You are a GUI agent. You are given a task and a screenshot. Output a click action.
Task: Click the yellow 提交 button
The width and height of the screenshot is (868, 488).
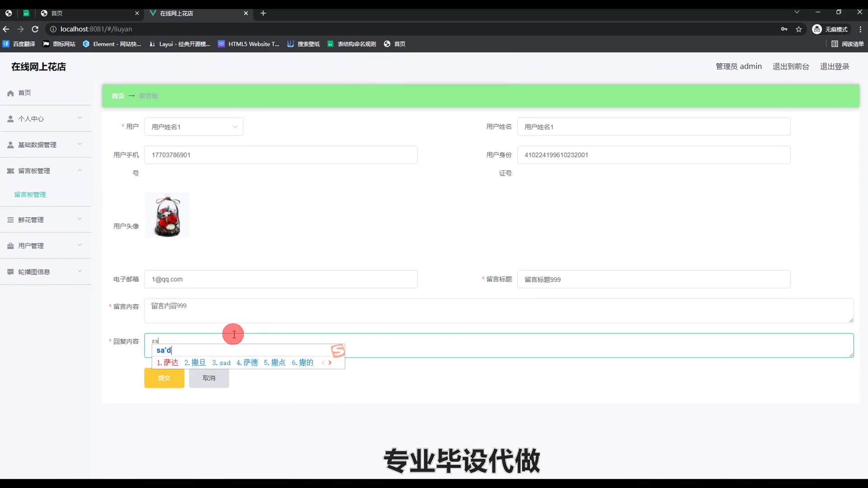pos(164,378)
